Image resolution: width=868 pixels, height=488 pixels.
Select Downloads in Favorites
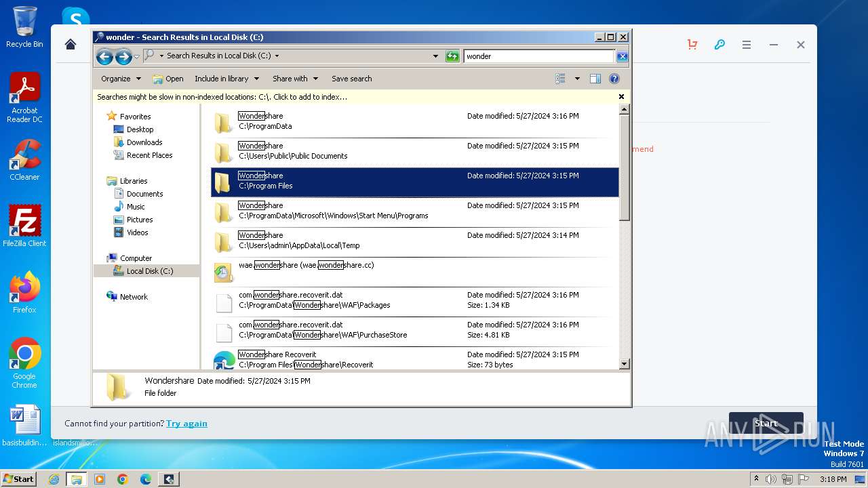[144, 142]
